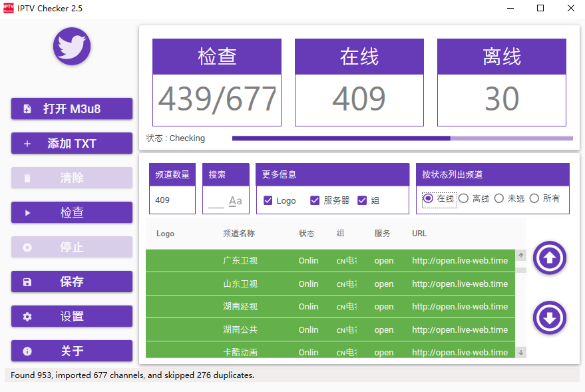Select the 广东卫视 channel row
Image resolution: width=585 pixels, height=392 pixels.
330,261
